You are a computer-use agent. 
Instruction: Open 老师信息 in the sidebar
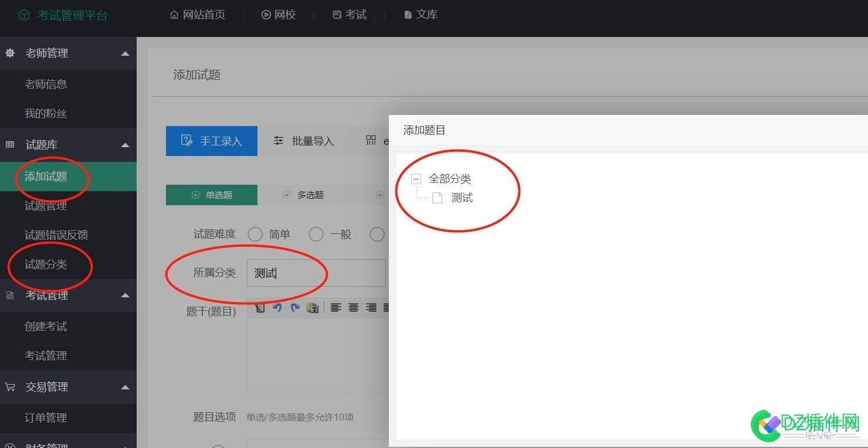[46, 84]
